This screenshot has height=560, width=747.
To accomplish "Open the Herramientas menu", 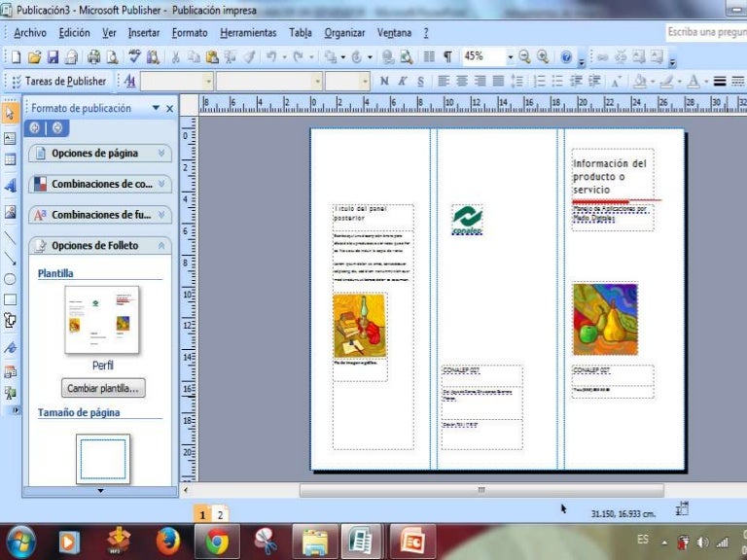I will pos(248,33).
